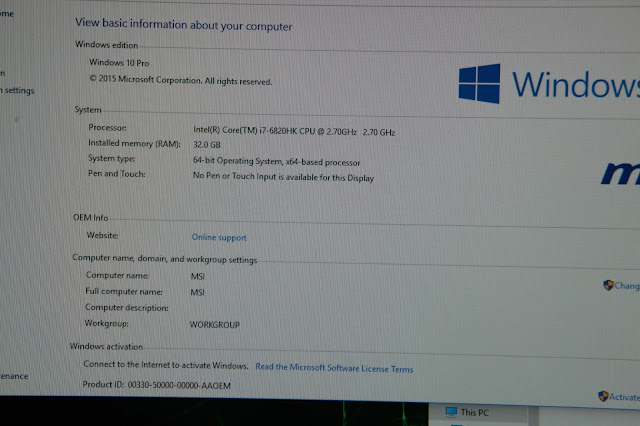The image size is (640, 426).
Task: Click the System type: label
Action: pos(111,158)
